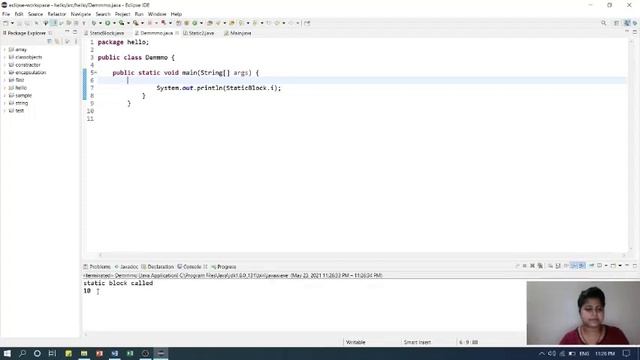Click the Open Perspective icon
The width and height of the screenshot is (640, 360).
pyautogui.click(x=616, y=23)
